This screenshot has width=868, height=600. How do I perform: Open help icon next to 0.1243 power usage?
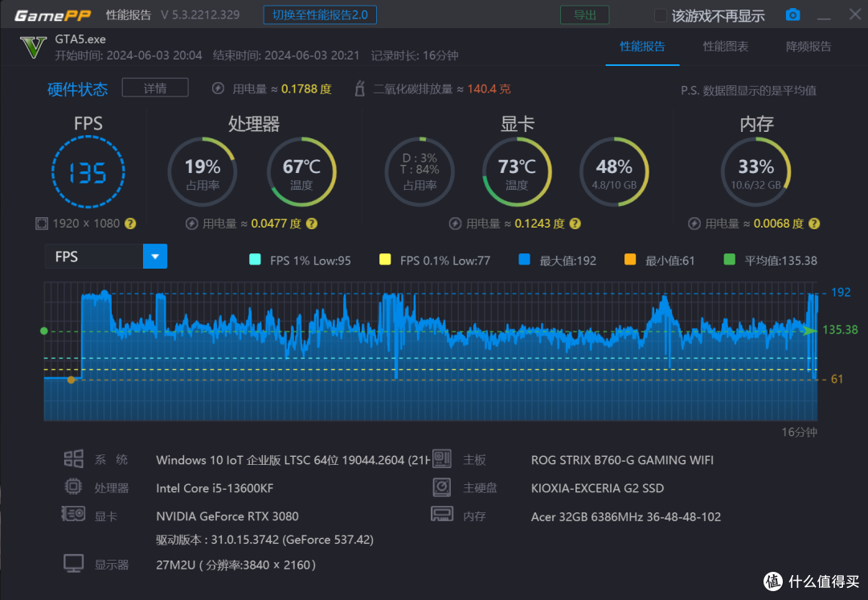[575, 224]
